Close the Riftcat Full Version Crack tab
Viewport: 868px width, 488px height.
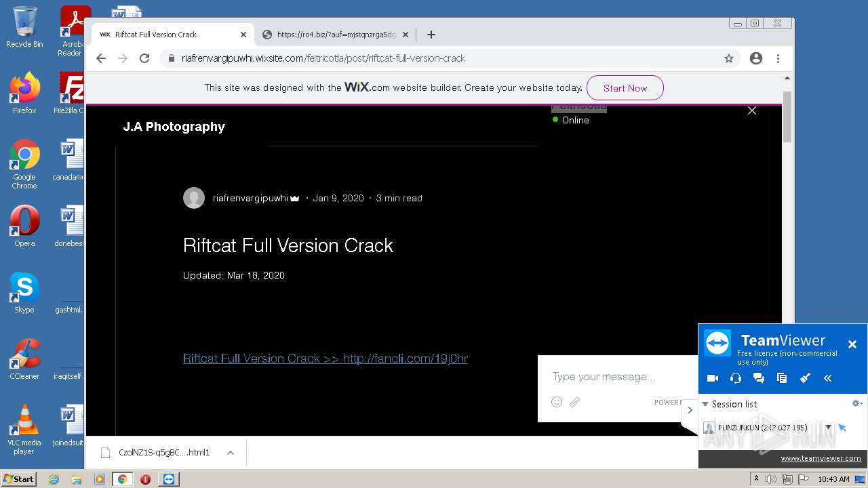(243, 35)
